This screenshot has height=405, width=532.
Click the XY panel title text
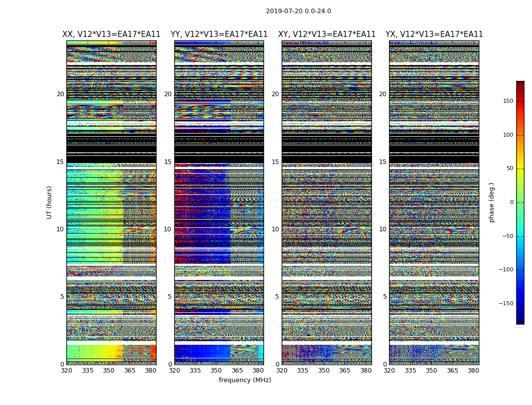pyautogui.click(x=327, y=34)
